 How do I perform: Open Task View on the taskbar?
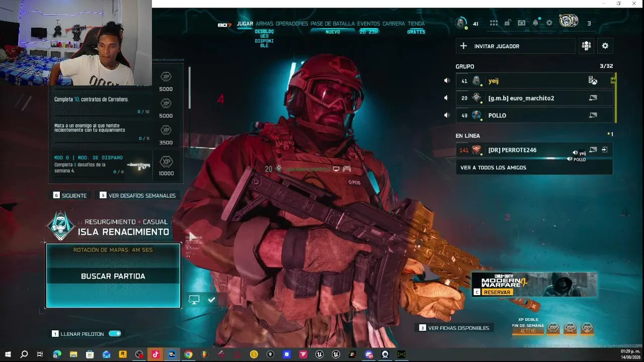40,354
